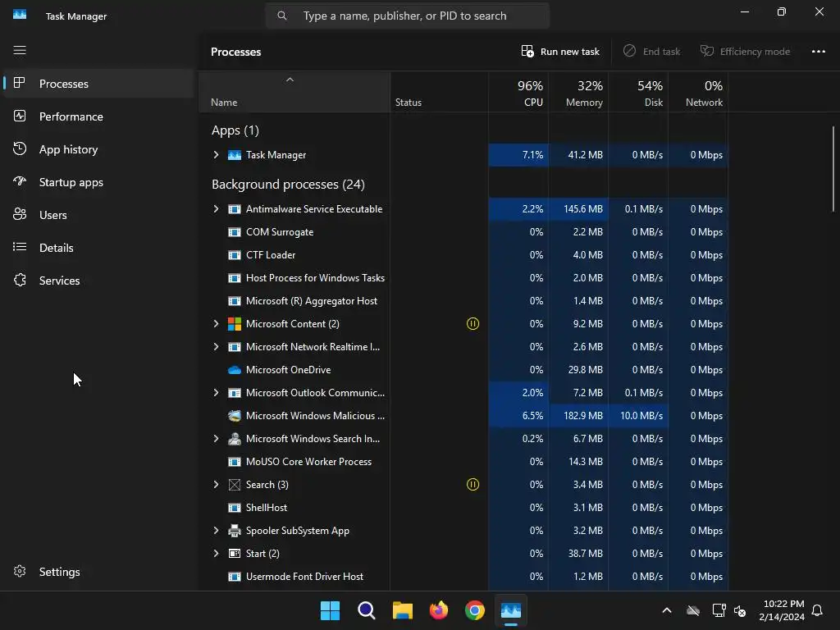Sort processes by CPU usage

click(518, 92)
